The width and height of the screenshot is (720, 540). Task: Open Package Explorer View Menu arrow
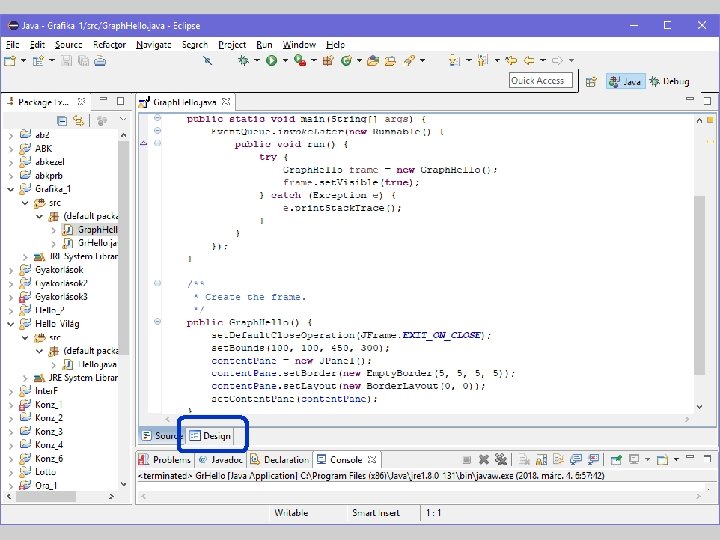pyautogui.click(x=123, y=119)
